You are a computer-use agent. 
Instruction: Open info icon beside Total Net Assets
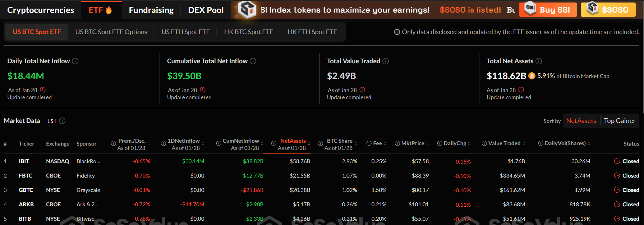pos(539,61)
